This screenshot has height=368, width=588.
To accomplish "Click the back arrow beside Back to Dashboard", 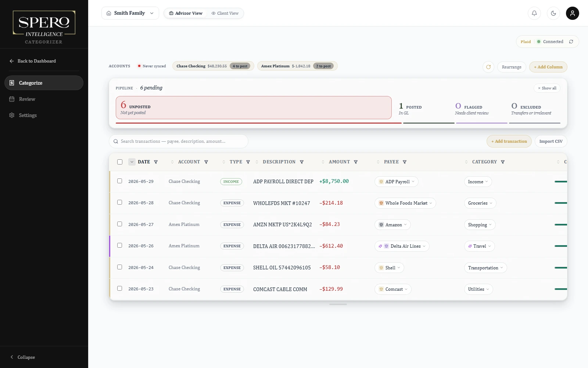I will [12, 61].
